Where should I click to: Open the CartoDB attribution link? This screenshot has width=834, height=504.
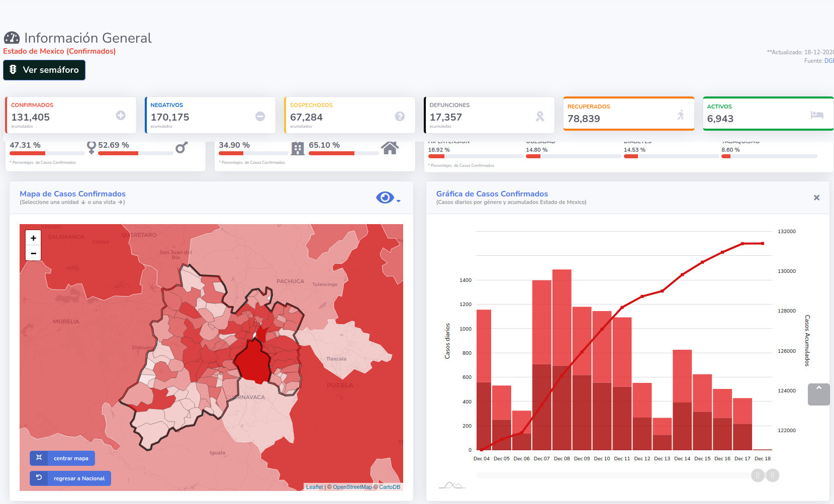(x=390, y=487)
